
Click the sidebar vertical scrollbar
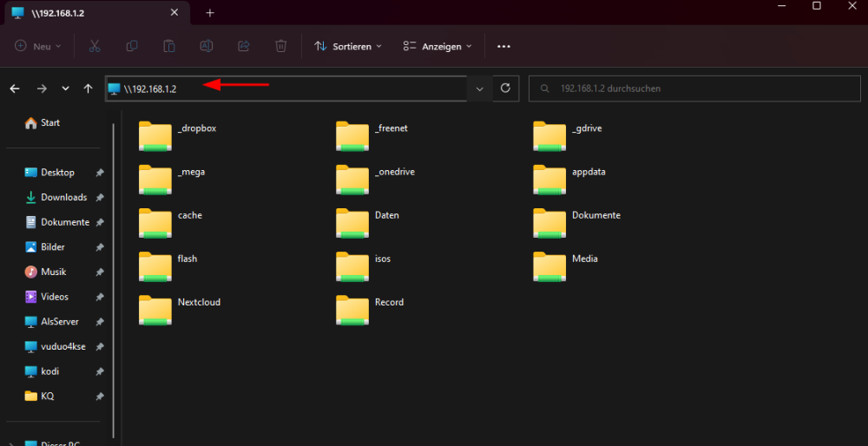(x=114, y=280)
